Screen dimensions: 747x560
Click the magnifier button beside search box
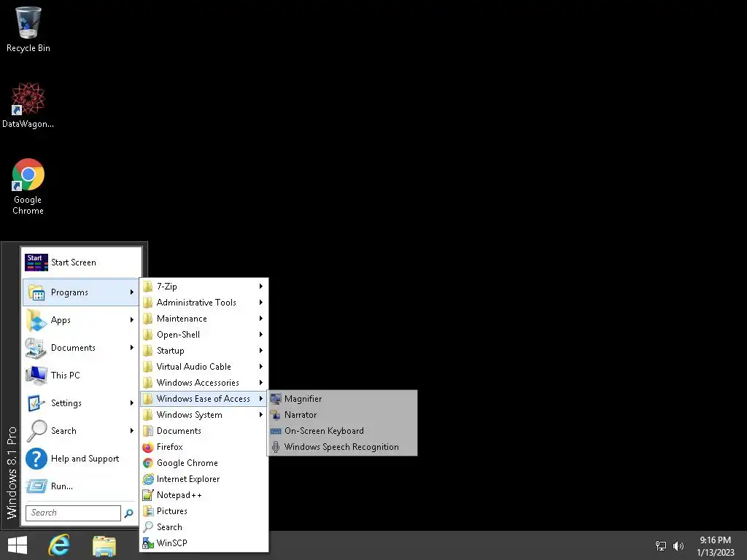(128, 513)
